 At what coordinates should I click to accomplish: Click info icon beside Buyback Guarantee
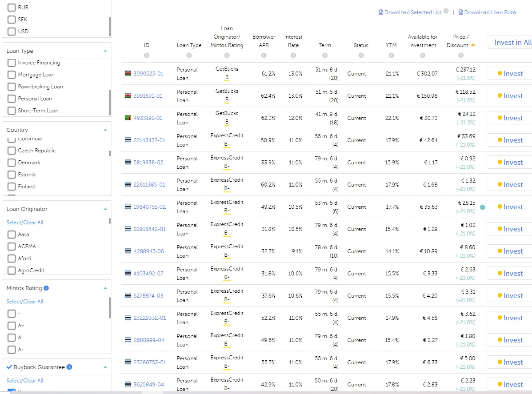[69, 367]
